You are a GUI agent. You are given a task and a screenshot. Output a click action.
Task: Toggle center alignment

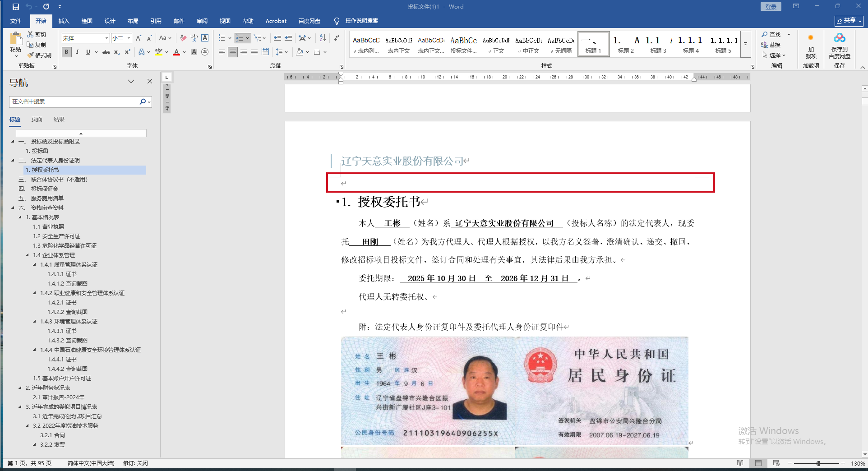(233, 52)
